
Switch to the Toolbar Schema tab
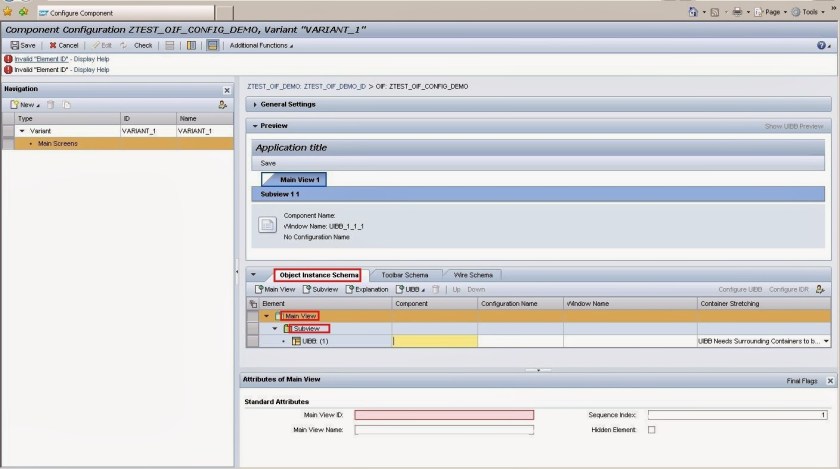click(404, 275)
